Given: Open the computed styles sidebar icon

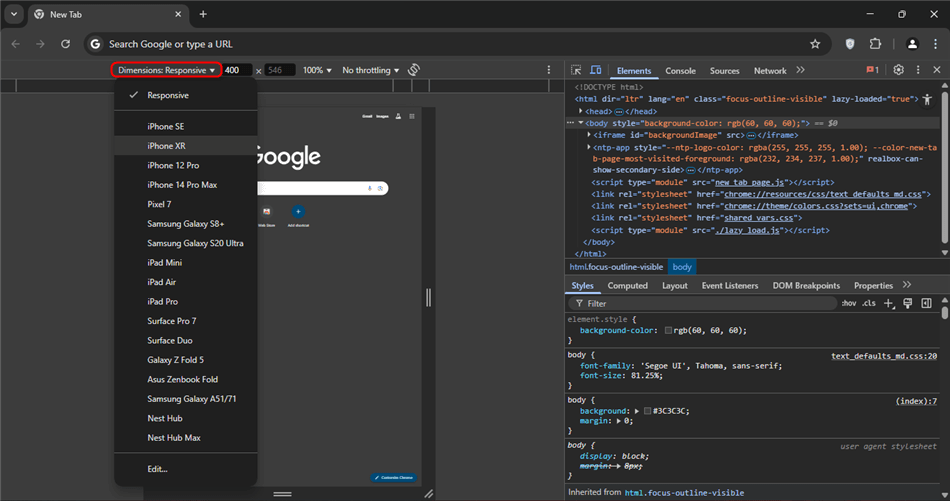Looking at the screenshot, I should [x=926, y=303].
